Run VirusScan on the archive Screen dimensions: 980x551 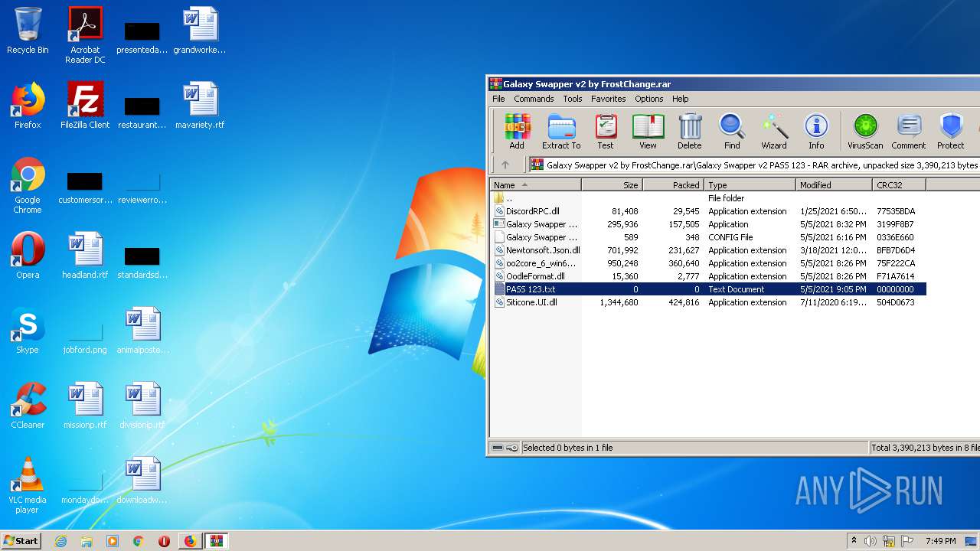[x=865, y=131]
